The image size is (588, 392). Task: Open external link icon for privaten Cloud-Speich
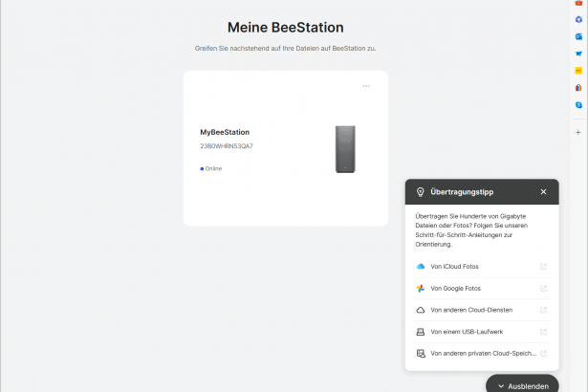pos(543,354)
